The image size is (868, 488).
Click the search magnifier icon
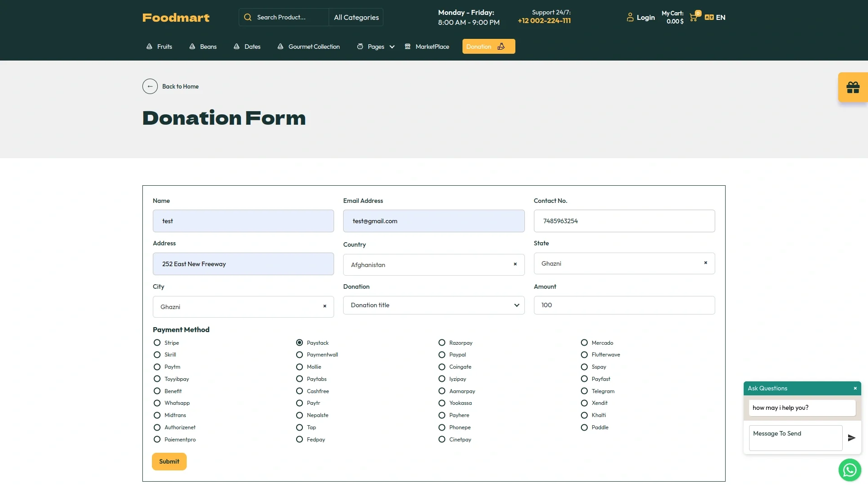click(248, 17)
